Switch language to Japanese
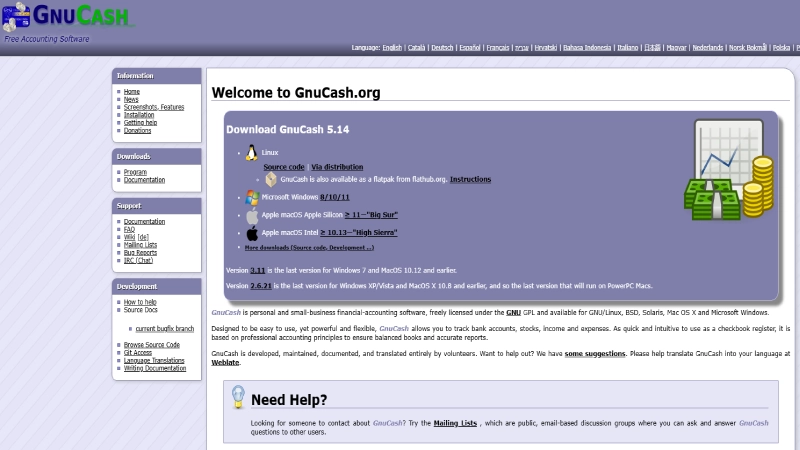 pyautogui.click(x=652, y=47)
